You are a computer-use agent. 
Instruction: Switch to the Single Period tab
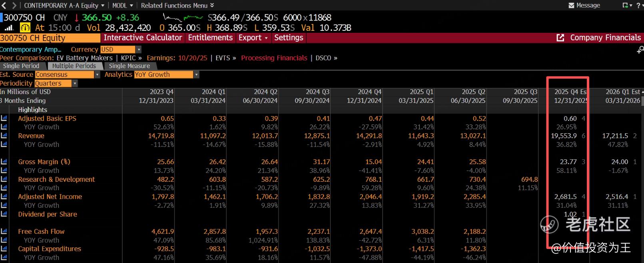coord(21,66)
